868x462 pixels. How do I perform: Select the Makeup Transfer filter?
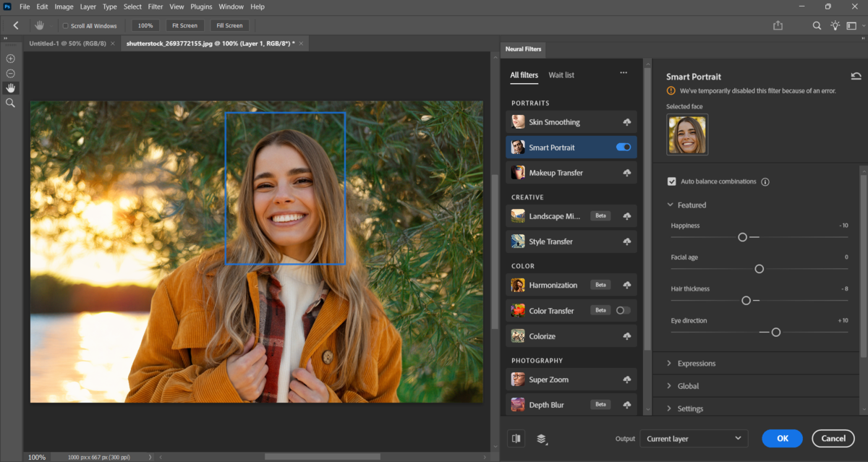(571, 173)
